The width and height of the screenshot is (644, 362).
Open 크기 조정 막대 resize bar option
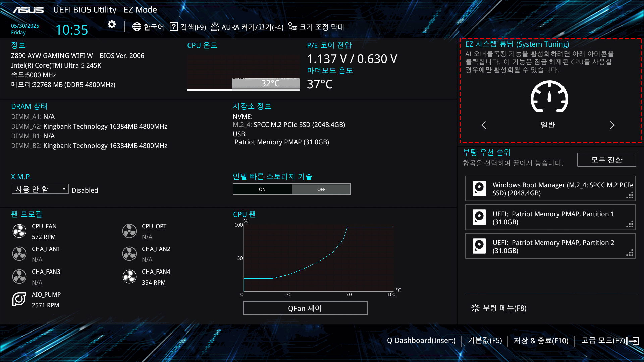pyautogui.click(x=316, y=27)
